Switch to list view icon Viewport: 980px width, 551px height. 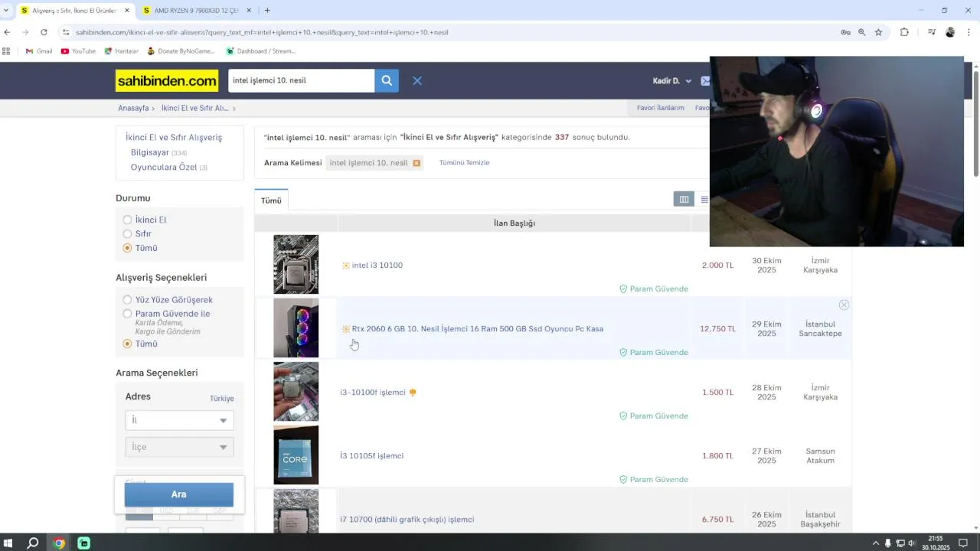pos(704,200)
